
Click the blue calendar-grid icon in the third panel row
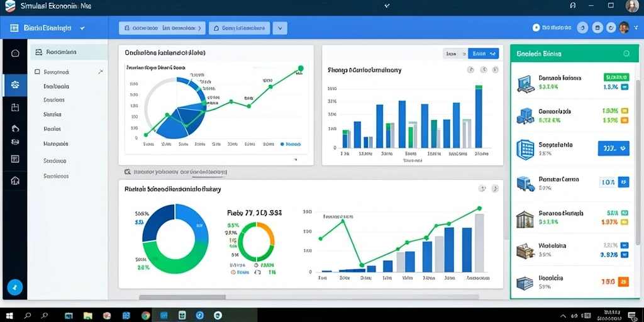(x=525, y=148)
